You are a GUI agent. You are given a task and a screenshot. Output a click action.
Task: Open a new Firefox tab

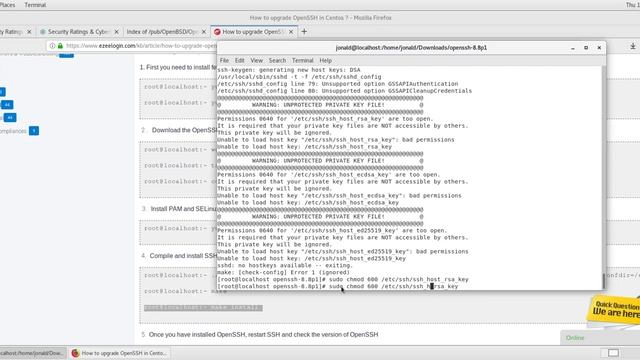304,31
